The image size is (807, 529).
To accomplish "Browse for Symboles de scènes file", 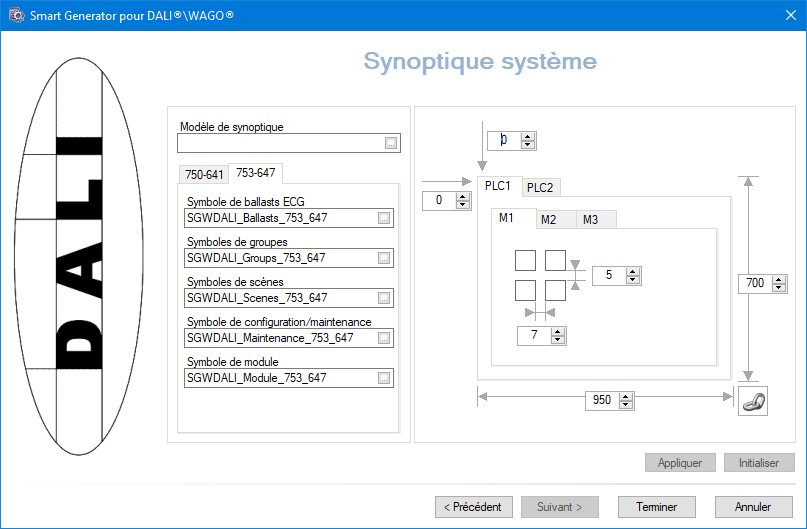I will click(384, 298).
